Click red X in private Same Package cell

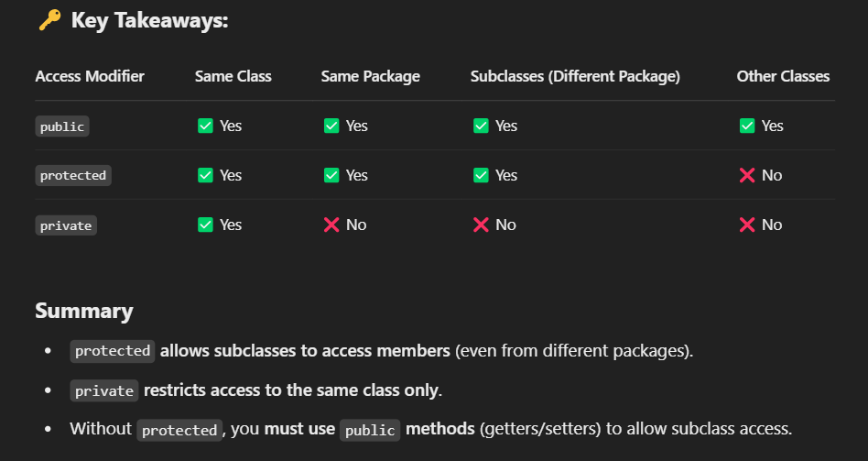pos(331,225)
